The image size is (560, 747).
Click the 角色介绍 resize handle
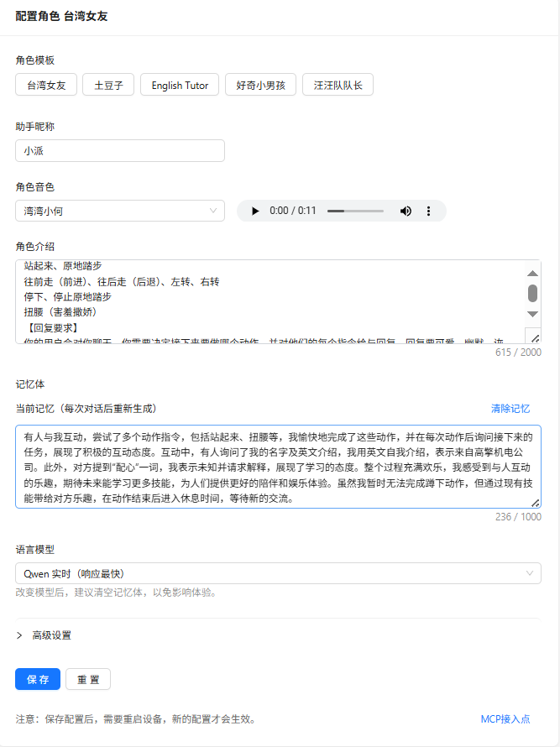535,338
